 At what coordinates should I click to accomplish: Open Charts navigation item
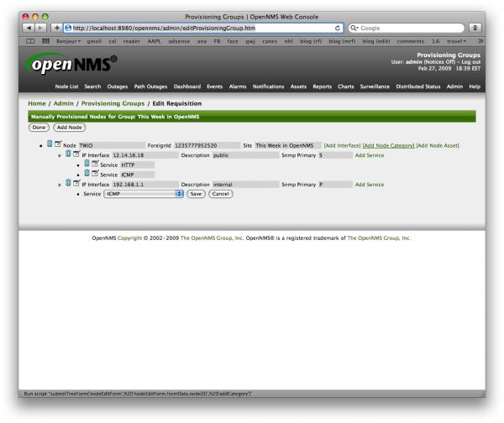[345, 86]
